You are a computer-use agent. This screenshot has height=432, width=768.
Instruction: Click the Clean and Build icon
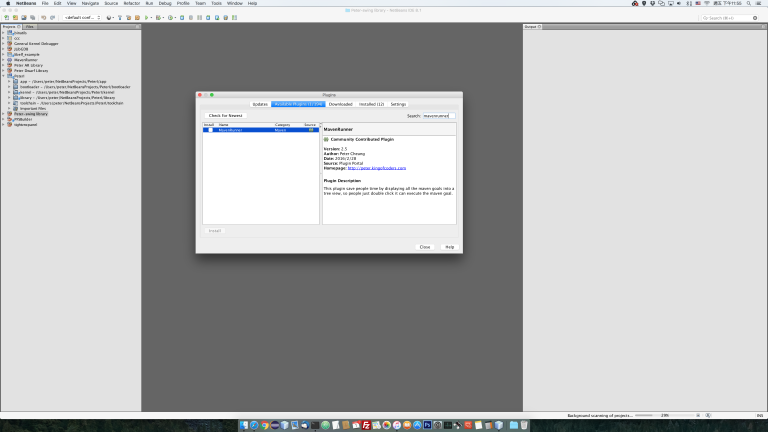tap(129, 18)
